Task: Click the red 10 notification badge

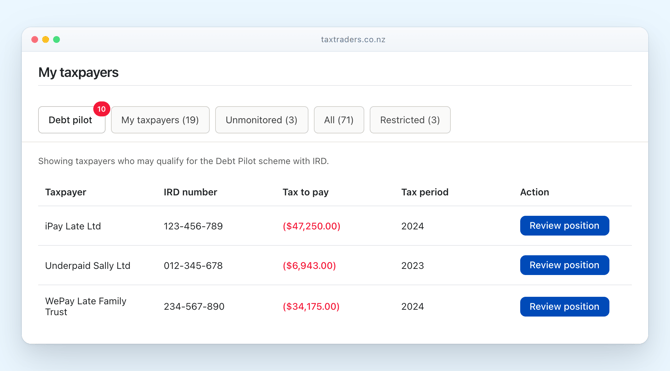Action: coord(101,109)
